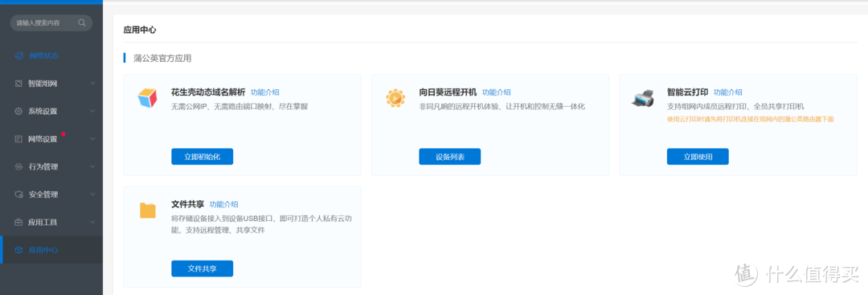Click the search magnifier icon in sidebar
Screen dimensions: 868x295
pos(82,23)
